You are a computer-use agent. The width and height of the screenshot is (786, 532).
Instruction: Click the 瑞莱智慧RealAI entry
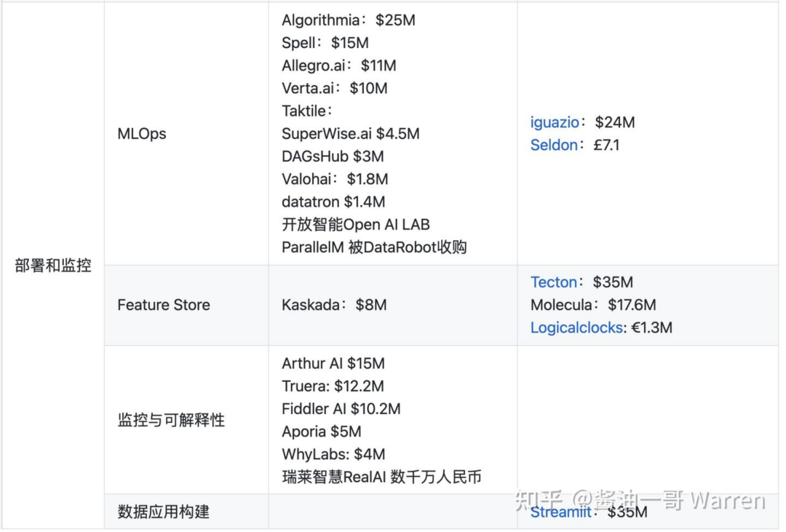(x=381, y=477)
